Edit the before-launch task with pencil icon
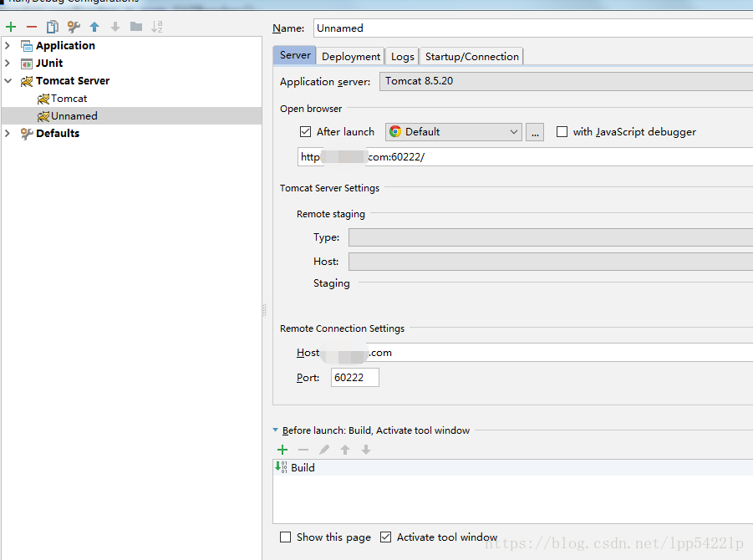The image size is (753, 560). coord(324,450)
